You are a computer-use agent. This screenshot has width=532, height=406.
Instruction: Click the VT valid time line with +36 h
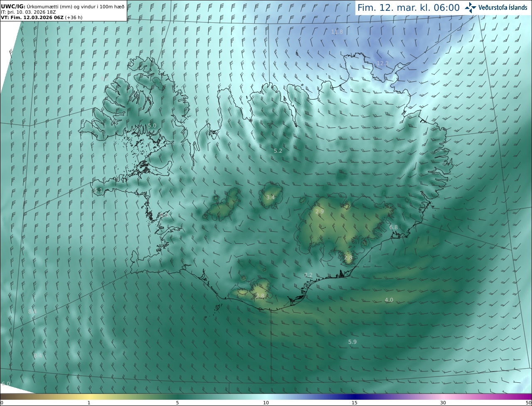(x=41, y=18)
